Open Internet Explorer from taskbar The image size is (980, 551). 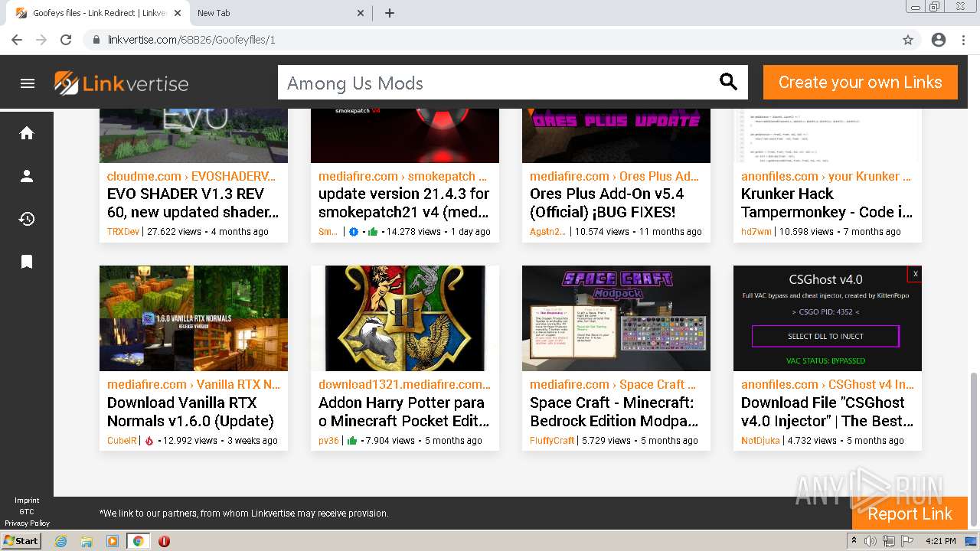pyautogui.click(x=60, y=541)
